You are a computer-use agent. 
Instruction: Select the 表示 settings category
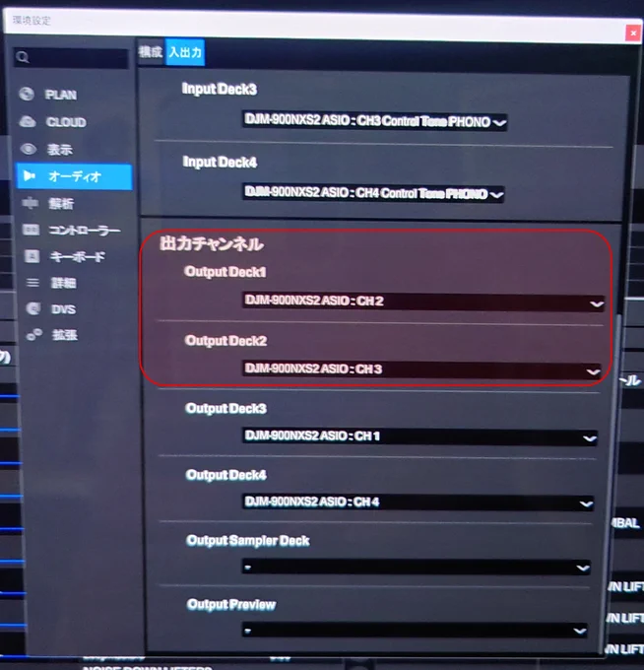click(59, 150)
